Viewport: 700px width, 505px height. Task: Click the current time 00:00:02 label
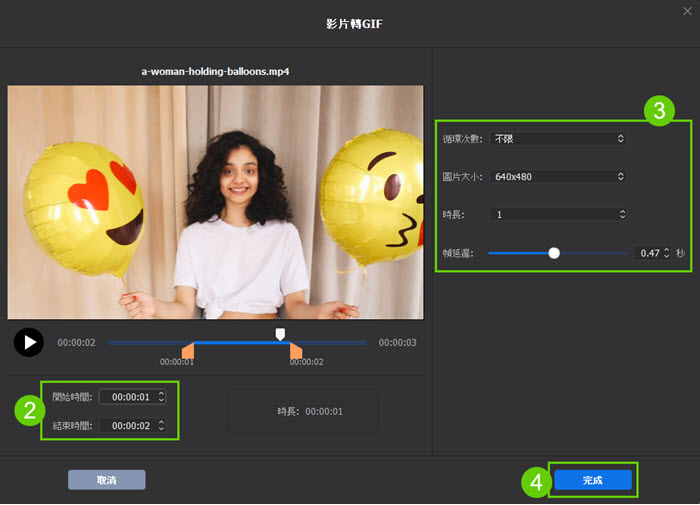(x=76, y=342)
